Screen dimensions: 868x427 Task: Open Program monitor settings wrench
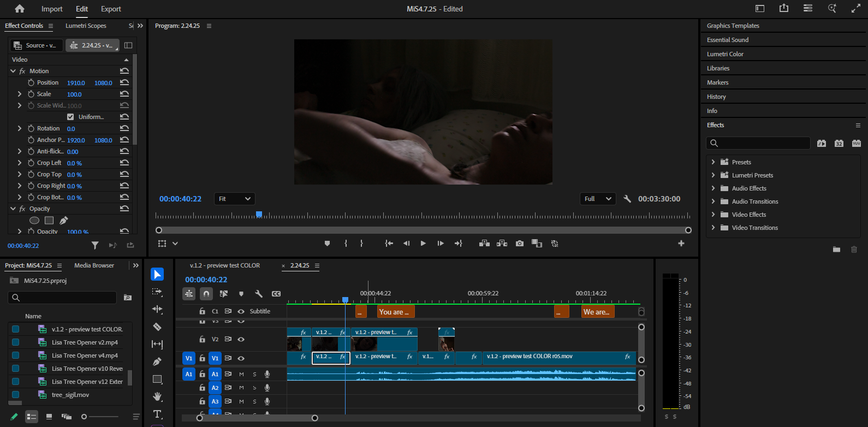click(x=627, y=199)
